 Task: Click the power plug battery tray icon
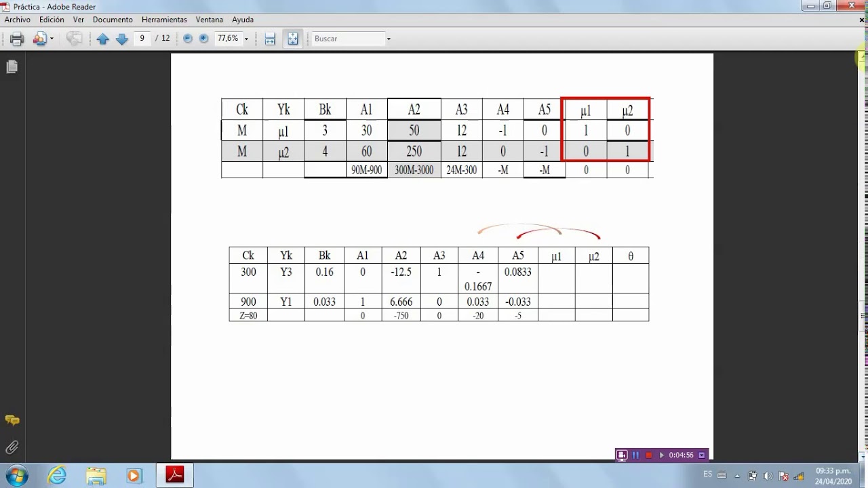point(753,476)
